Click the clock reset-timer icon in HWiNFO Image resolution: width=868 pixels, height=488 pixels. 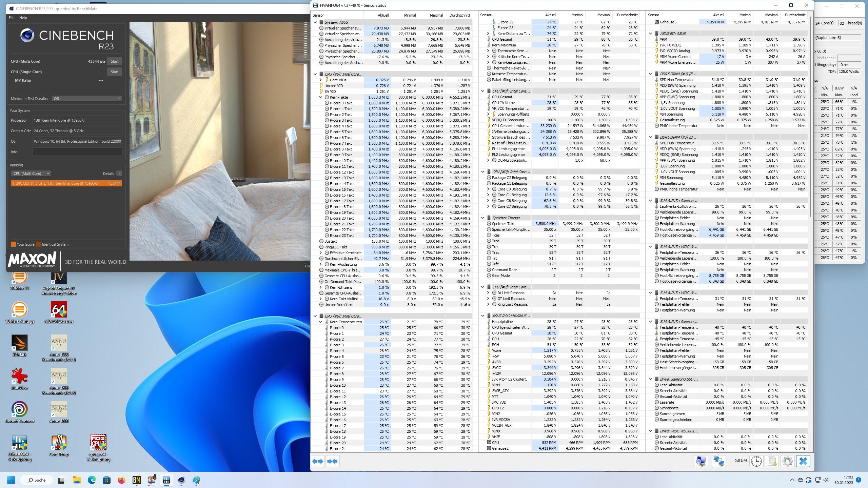[756, 461]
